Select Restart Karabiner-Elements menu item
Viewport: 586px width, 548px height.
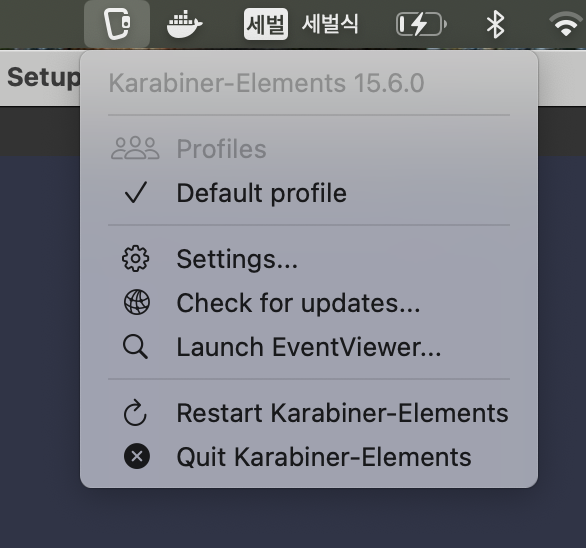coord(309,413)
